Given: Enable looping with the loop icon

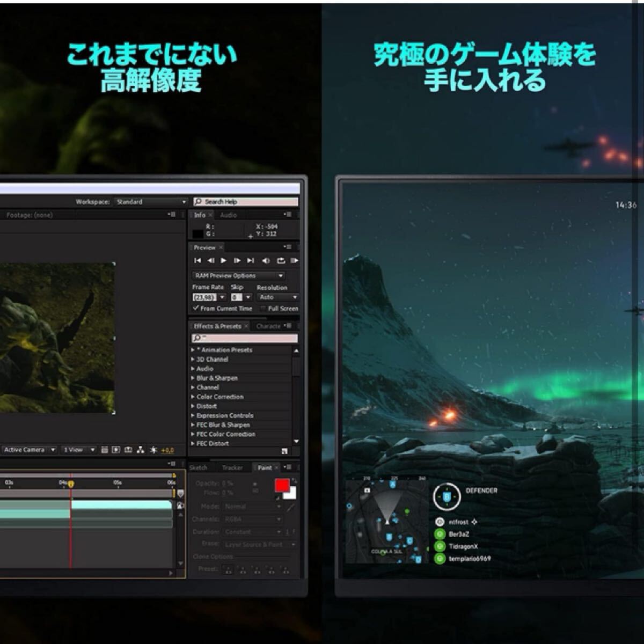Looking at the screenshot, I should click(x=281, y=261).
